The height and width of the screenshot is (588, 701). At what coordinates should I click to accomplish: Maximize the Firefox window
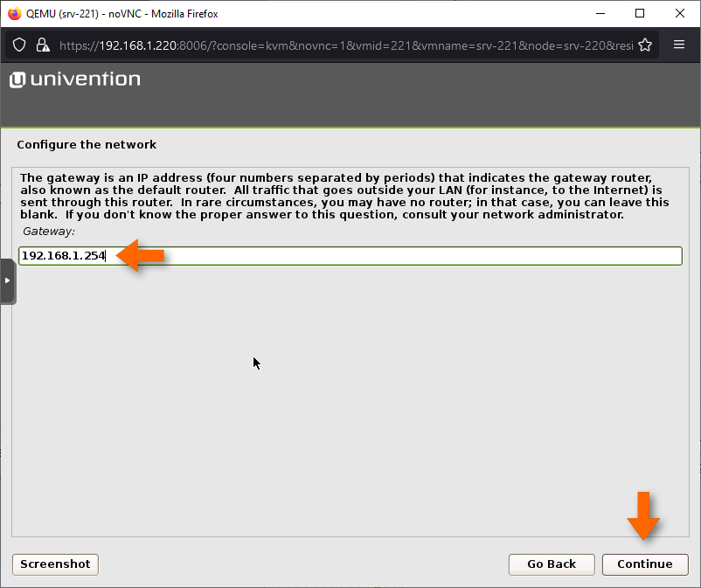click(x=640, y=13)
